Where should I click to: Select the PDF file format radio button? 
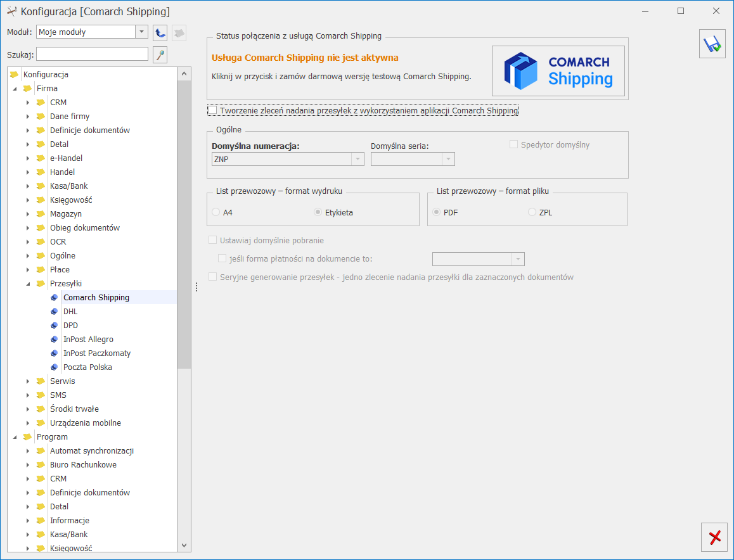coord(436,212)
